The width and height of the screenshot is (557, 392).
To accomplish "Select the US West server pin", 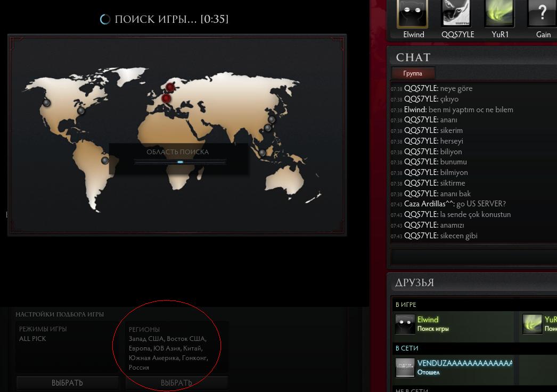I will (46, 103).
